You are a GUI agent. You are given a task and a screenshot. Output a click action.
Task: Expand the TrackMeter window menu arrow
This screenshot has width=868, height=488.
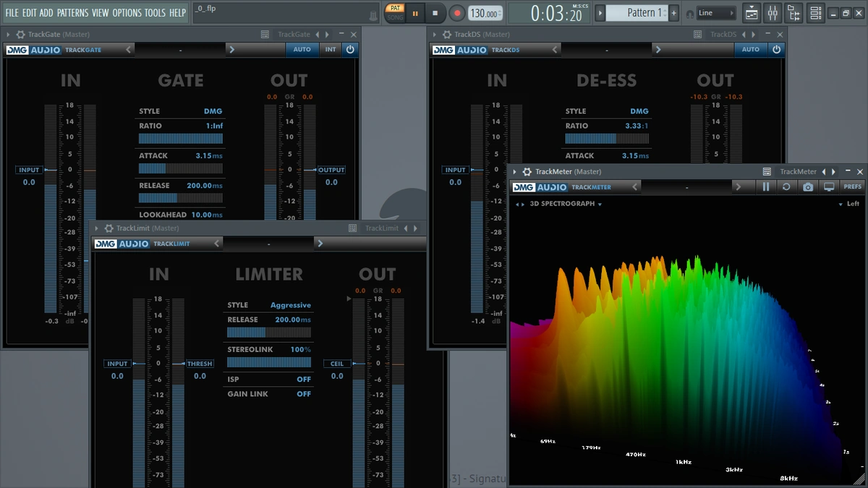(x=515, y=172)
